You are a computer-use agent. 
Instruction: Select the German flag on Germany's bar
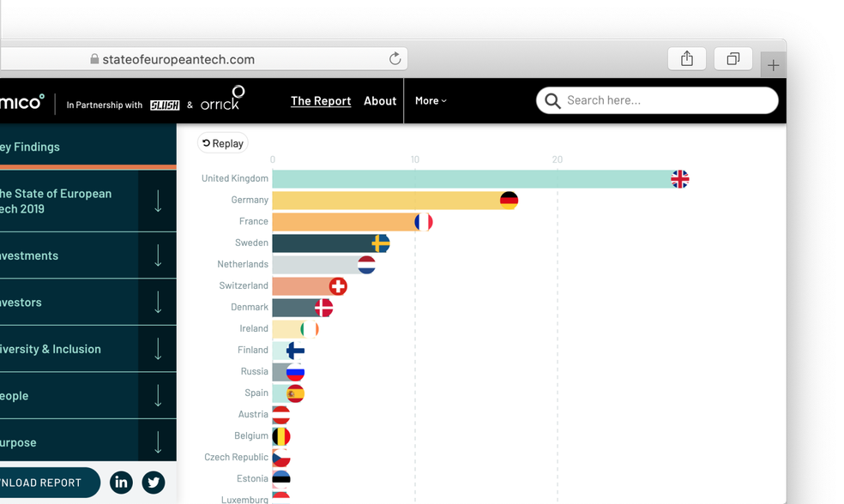pyautogui.click(x=510, y=200)
